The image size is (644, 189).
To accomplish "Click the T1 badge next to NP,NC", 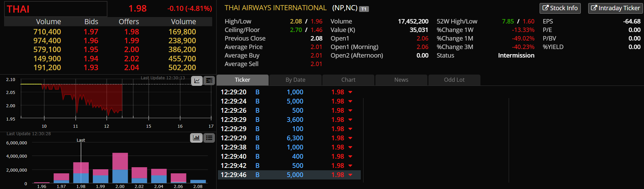I will 364,9.
